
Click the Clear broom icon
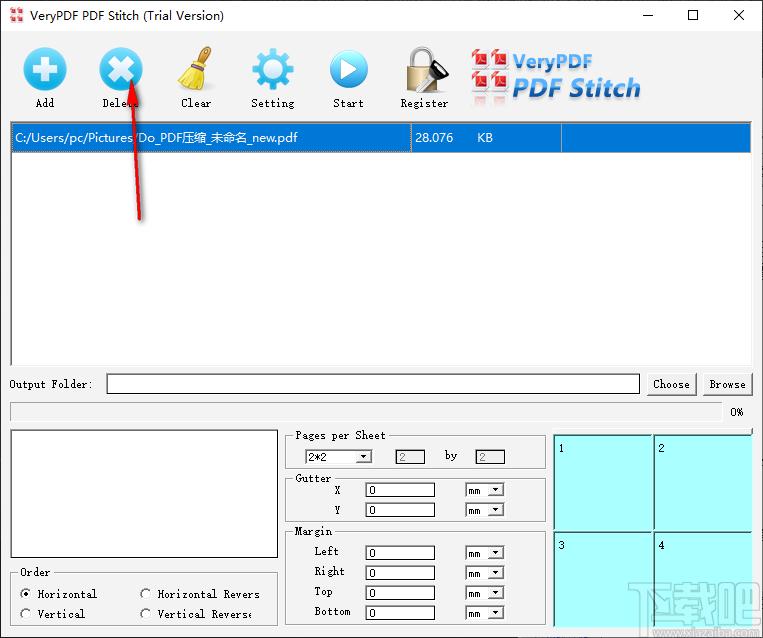[196, 69]
